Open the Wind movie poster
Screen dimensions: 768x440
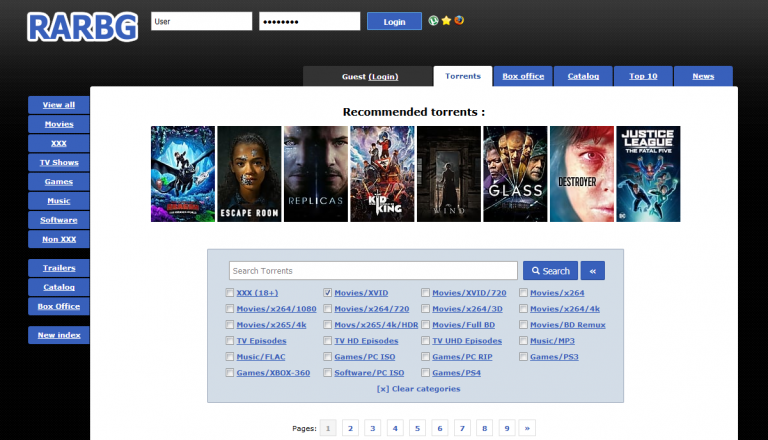449,174
